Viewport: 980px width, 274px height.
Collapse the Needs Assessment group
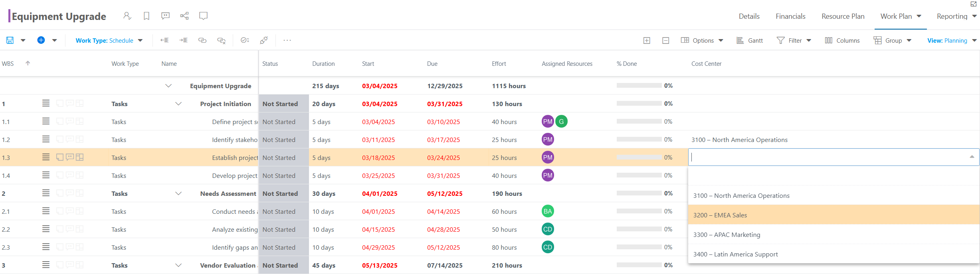point(178,193)
